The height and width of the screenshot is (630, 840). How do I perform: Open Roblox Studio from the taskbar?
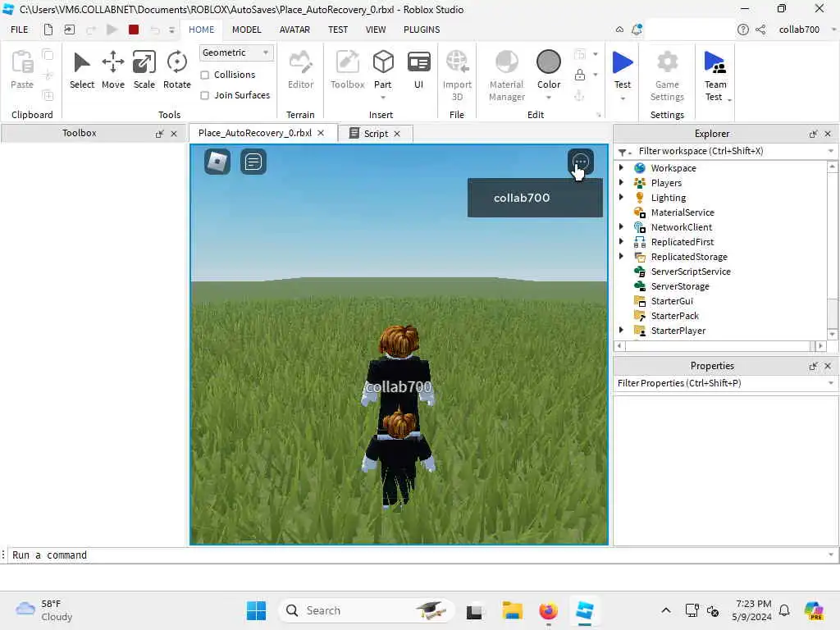[x=584, y=610]
